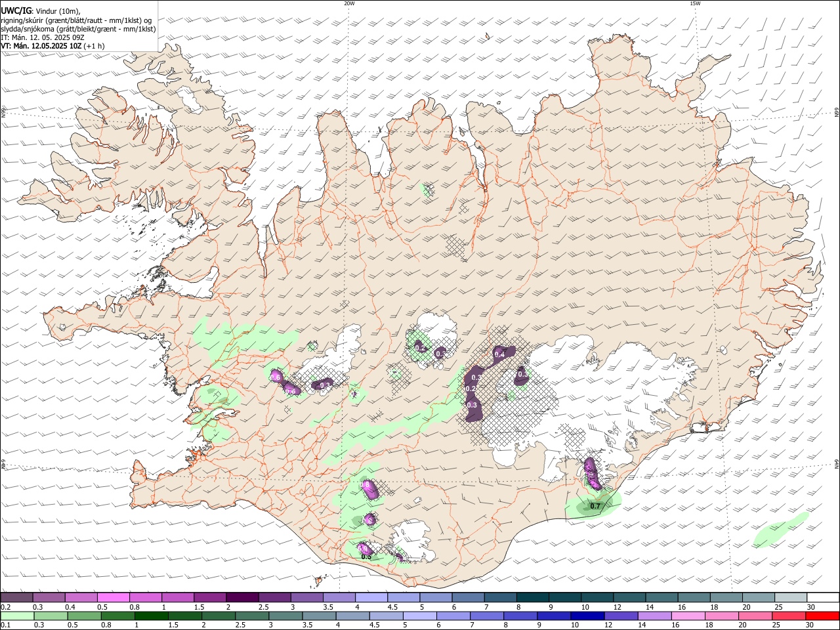Screen dimensions: 840x630
Task: Click the bright pink 0.5 snow scale swatch
Action: point(114,598)
